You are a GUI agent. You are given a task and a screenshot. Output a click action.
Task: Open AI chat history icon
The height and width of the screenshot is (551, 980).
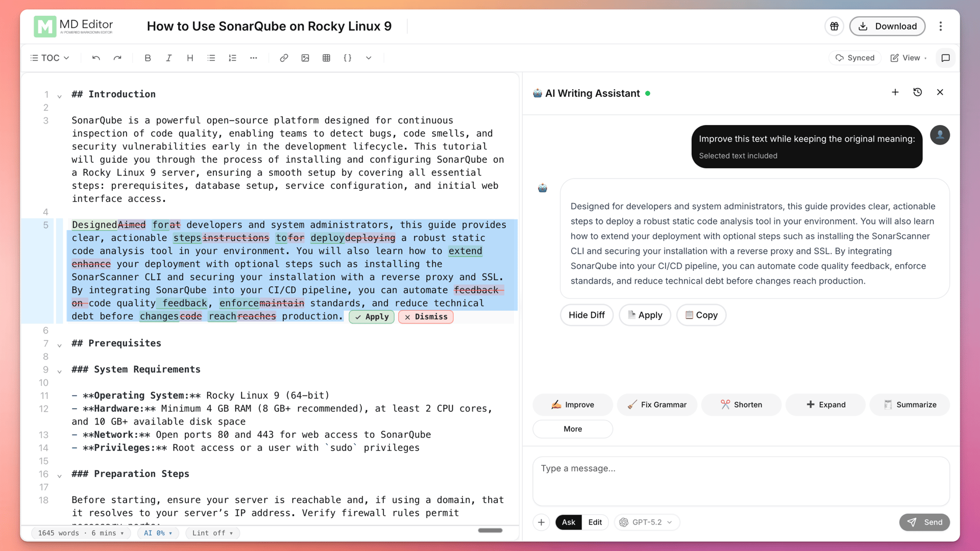(918, 92)
